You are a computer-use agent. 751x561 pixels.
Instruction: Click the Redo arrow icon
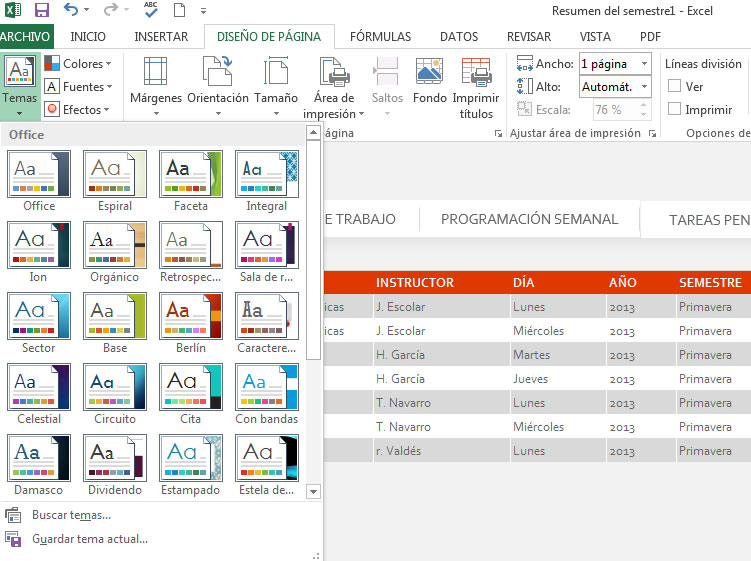[110, 10]
